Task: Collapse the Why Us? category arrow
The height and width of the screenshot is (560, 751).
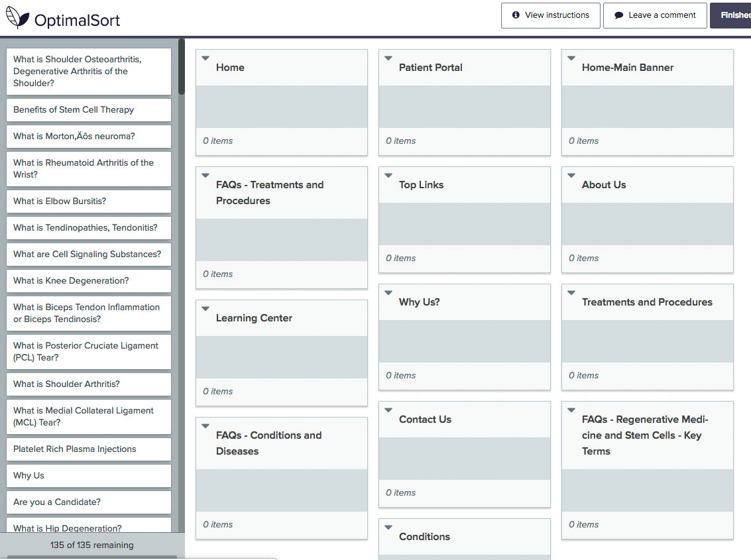Action: click(x=388, y=293)
